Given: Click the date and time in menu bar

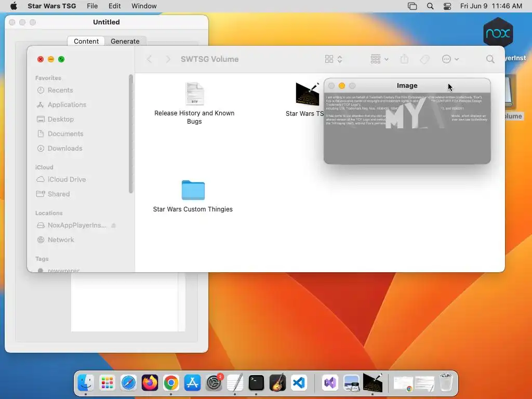Looking at the screenshot, I should [491, 6].
